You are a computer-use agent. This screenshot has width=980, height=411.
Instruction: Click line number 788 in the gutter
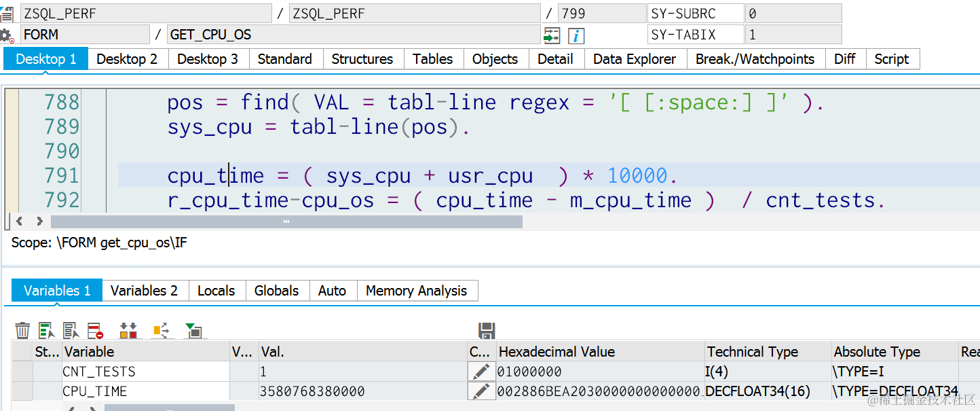coord(62,102)
